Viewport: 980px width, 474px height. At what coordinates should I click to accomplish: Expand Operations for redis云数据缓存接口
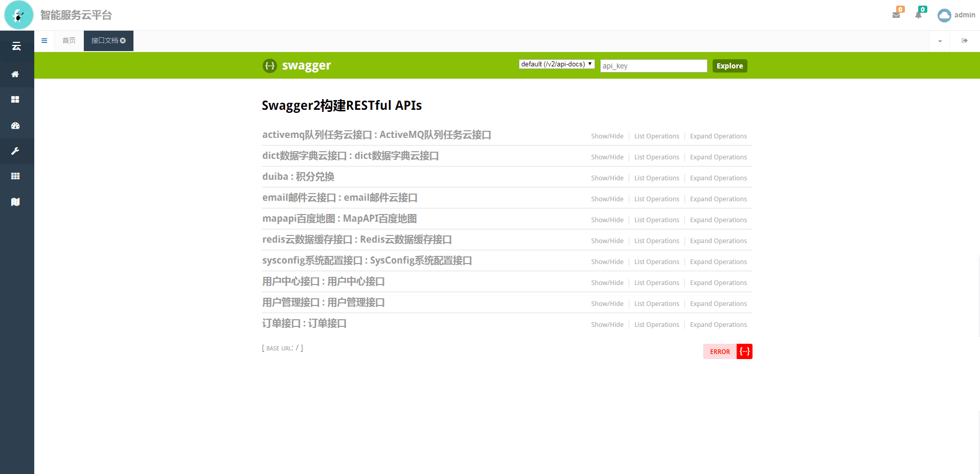718,241
